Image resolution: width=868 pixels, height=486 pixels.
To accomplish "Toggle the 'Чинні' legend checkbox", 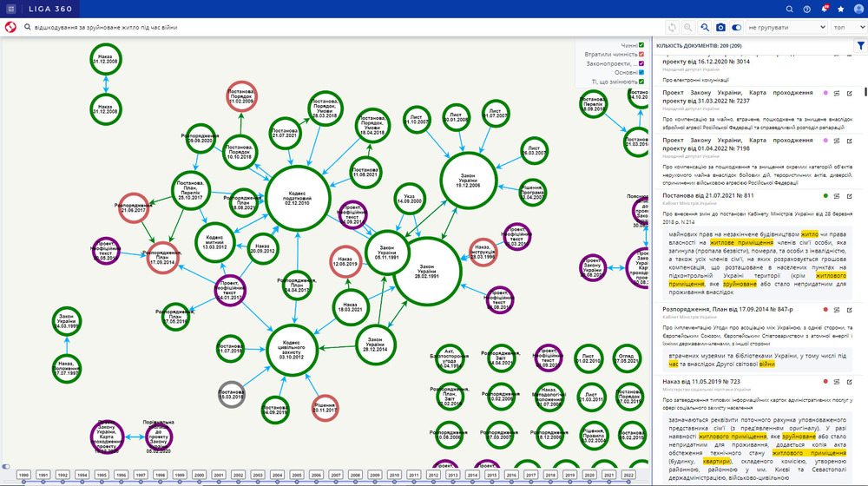I will [x=641, y=45].
